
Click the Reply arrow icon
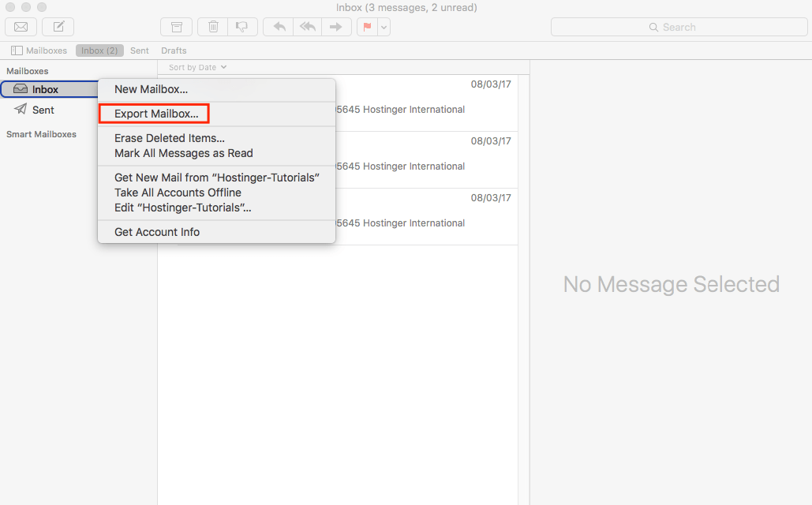279,27
